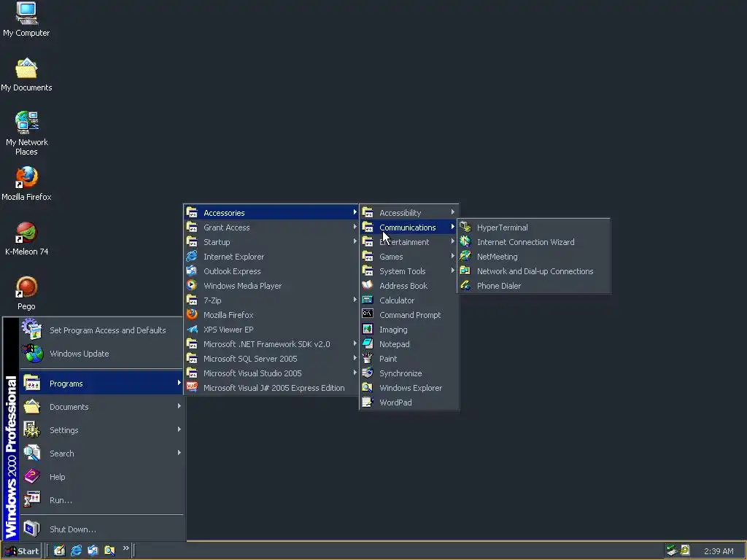Expand Microsoft SQL Server 2005 submenu arrow
Image resolution: width=747 pixels, height=560 pixels.
[x=355, y=358]
